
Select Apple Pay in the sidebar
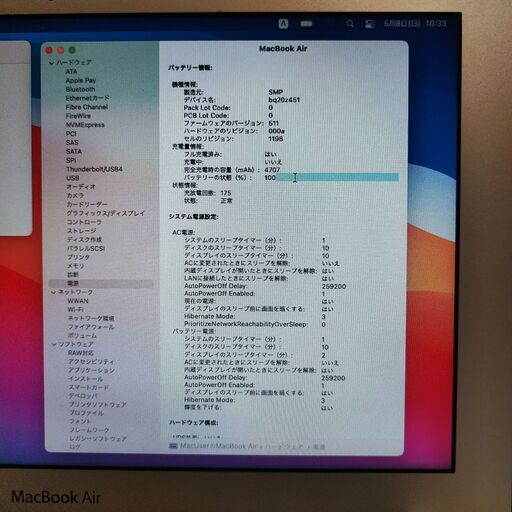[x=81, y=80]
